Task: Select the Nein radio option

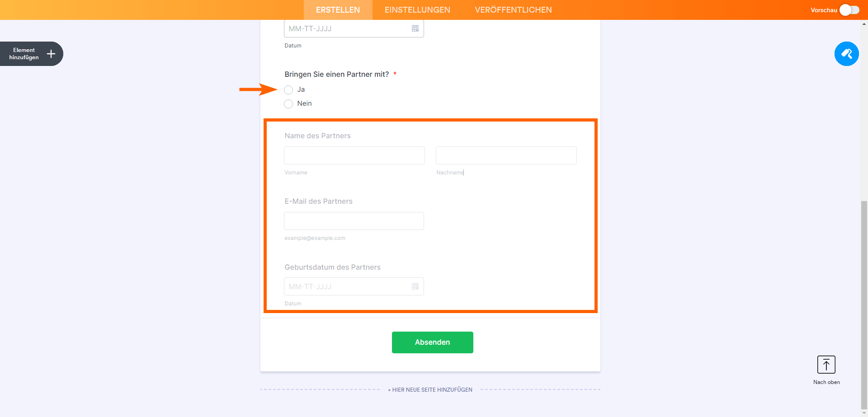Action: [288, 104]
